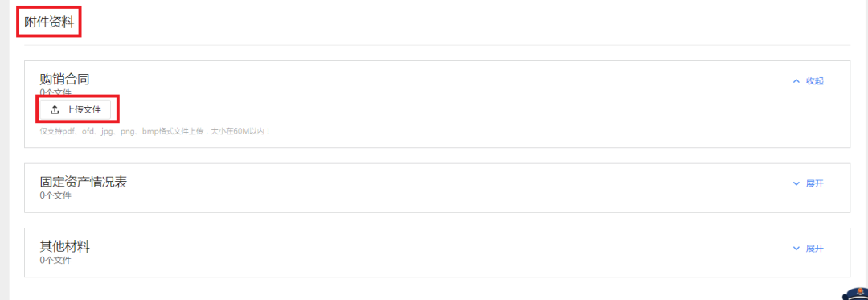Expand 其他材料 using 展开 text
868x300 pixels.
click(815, 249)
